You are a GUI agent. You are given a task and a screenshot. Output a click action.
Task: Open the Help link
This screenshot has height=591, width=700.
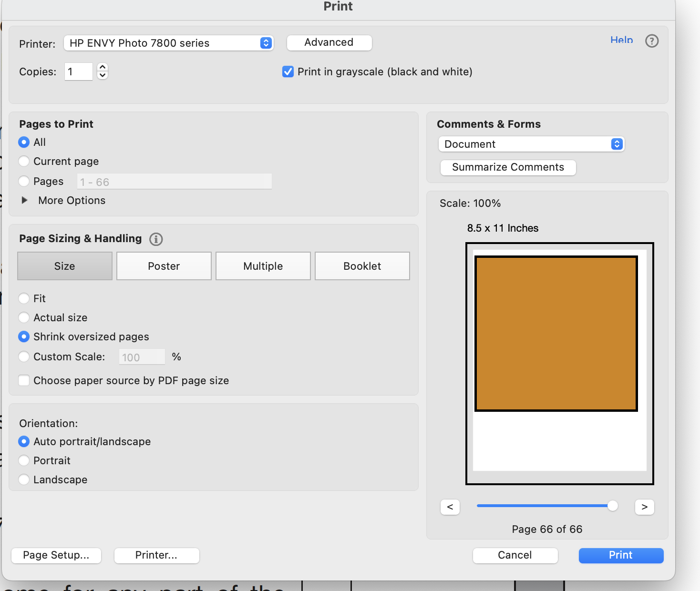(621, 40)
